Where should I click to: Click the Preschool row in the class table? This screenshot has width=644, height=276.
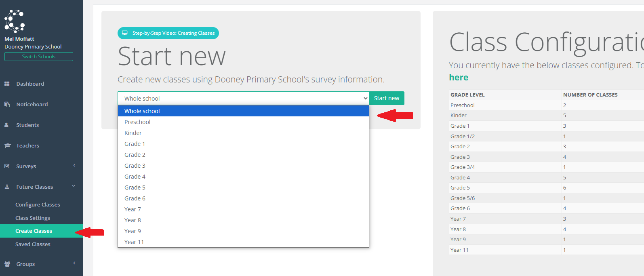click(x=546, y=105)
